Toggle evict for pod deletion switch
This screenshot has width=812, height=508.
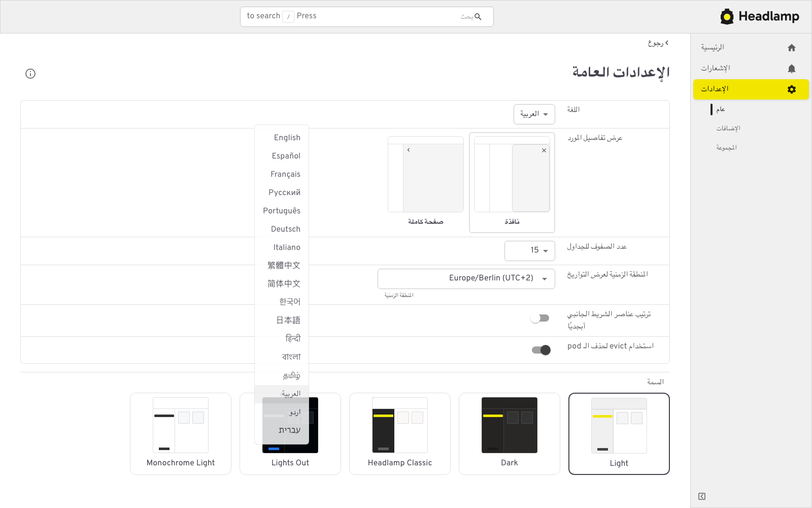click(541, 350)
